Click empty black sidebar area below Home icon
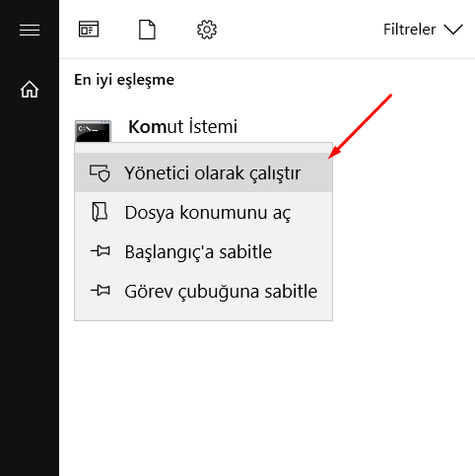 click(30, 279)
